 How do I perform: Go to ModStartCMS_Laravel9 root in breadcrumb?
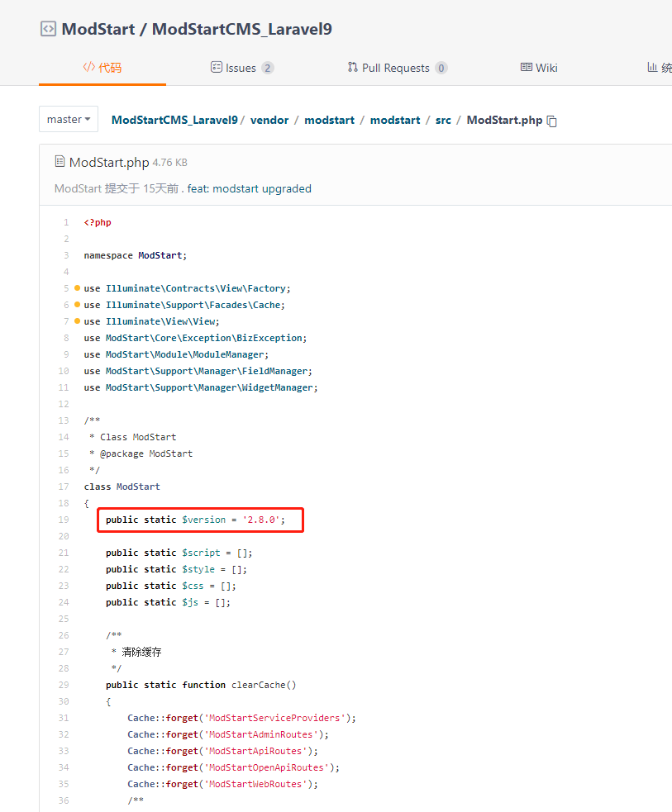174,120
